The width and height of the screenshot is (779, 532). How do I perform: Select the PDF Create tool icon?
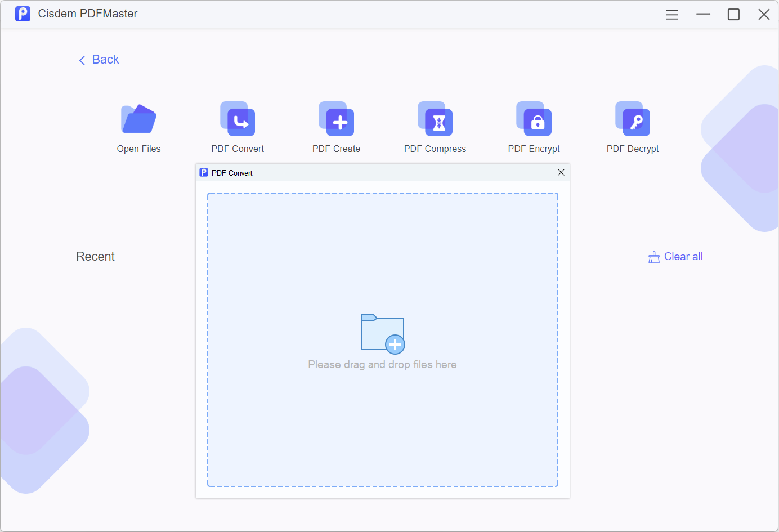point(336,118)
